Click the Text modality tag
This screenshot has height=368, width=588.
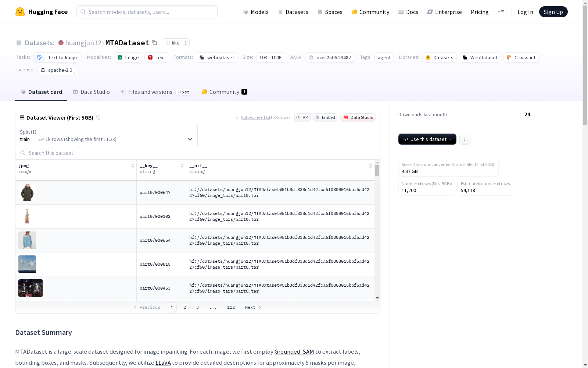click(156, 57)
